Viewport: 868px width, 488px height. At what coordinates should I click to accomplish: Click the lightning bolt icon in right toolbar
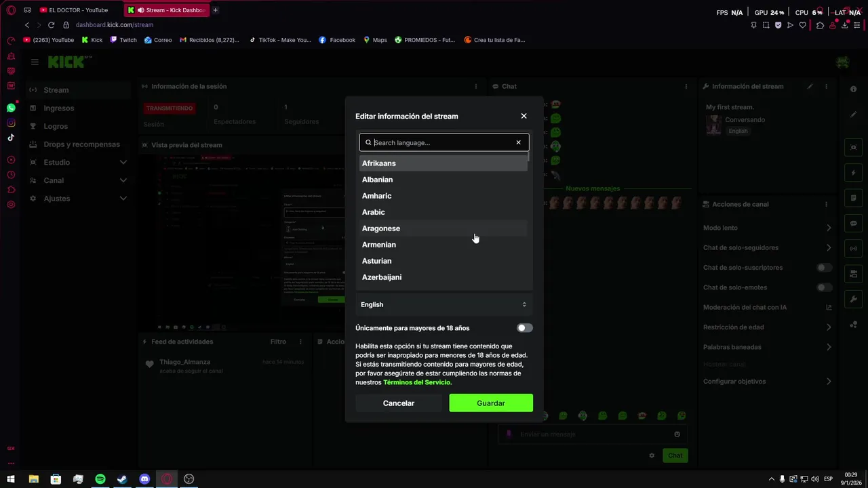pos(853,173)
